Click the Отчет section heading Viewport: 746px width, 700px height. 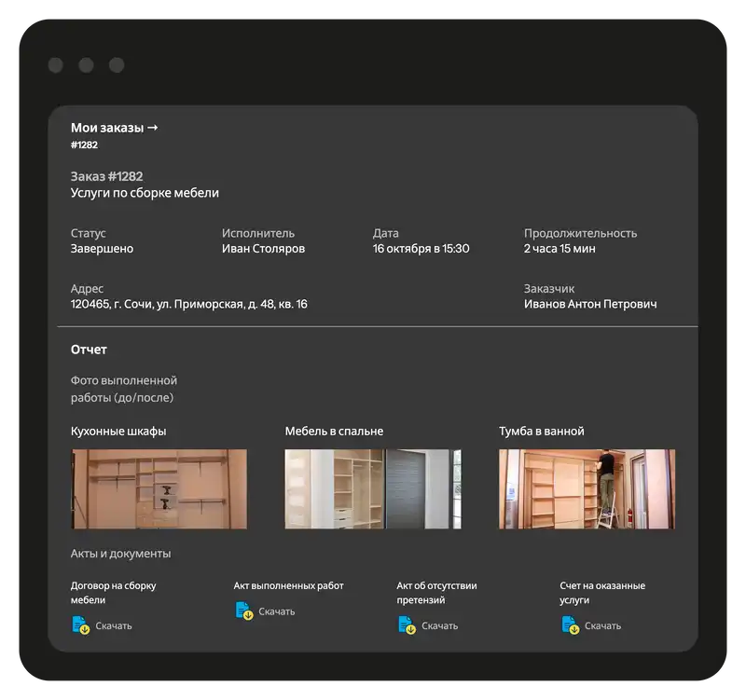tap(89, 350)
